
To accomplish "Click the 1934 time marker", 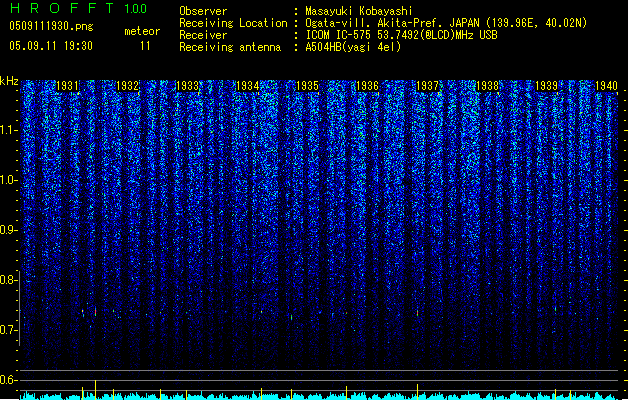I will click(248, 86).
